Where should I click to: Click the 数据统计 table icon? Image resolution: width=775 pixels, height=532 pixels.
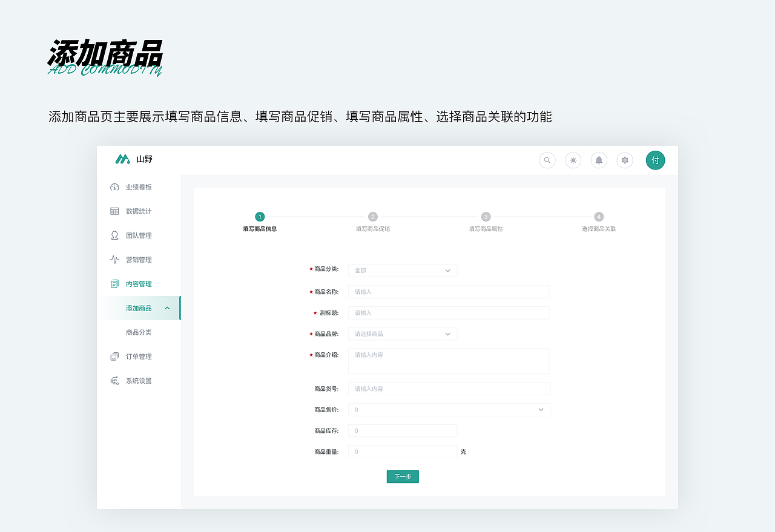pyautogui.click(x=114, y=211)
